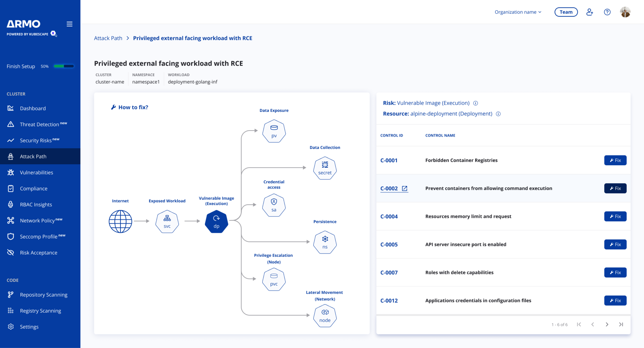The height and width of the screenshot is (348, 644).
Task: Click info icon next to Resource
Action: pyautogui.click(x=498, y=114)
